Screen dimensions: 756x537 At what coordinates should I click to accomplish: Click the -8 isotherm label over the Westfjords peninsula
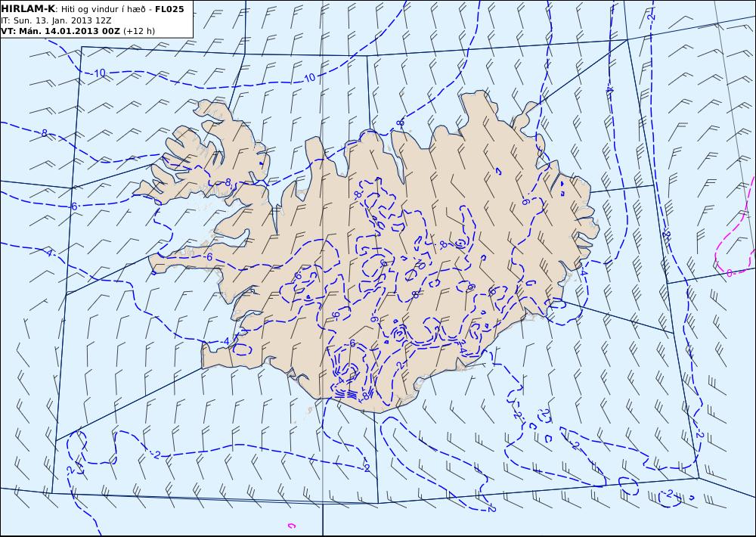point(227,183)
